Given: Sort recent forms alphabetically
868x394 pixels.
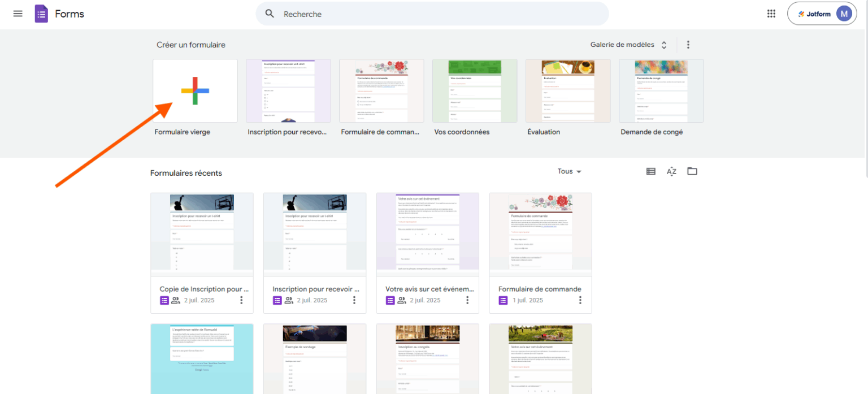Looking at the screenshot, I should [x=671, y=171].
